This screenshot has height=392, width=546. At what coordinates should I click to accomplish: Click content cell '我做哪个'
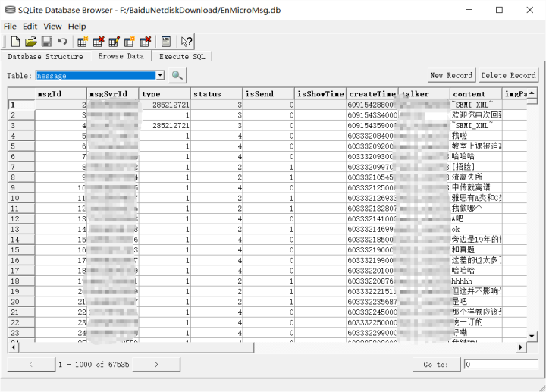[476, 209]
